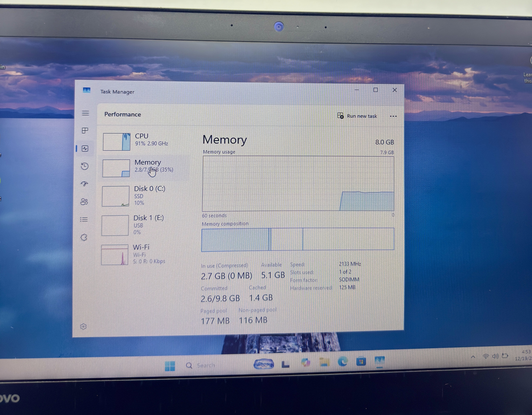
Task: Open the Details list sidebar icon
Action: pyautogui.click(x=84, y=219)
